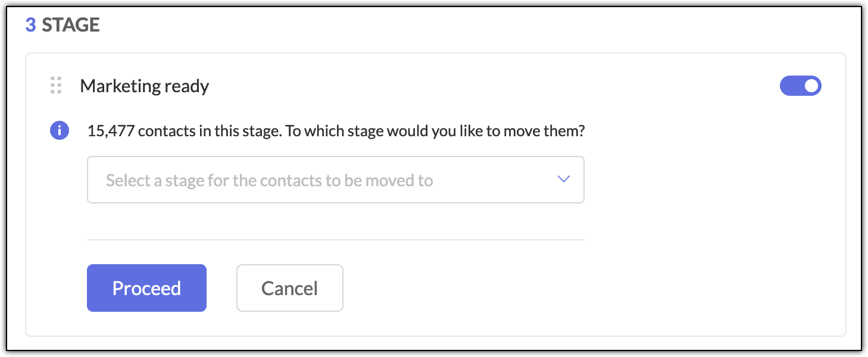Click the blue info icon
The image size is (868, 357).
59,130
